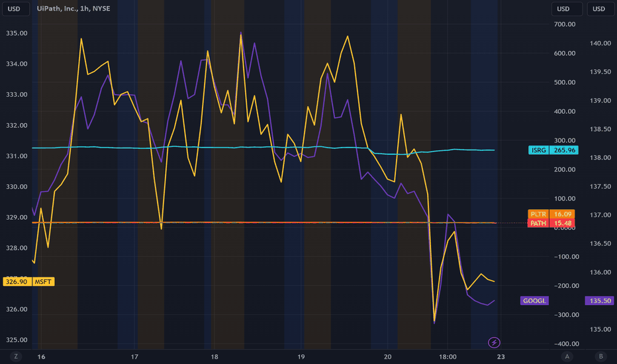The height and width of the screenshot is (364, 617).
Task: Click the 135.00 value on right scale
Action: tap(600, 330)
